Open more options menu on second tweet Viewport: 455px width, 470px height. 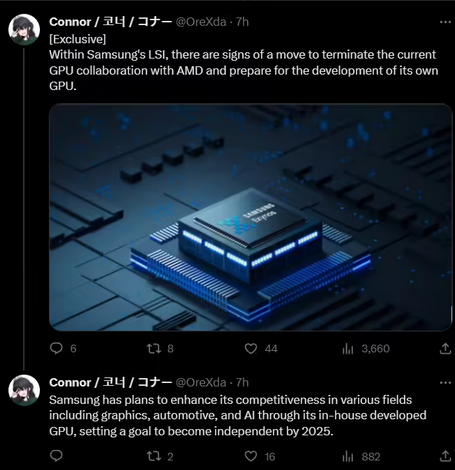coord(445,383)
